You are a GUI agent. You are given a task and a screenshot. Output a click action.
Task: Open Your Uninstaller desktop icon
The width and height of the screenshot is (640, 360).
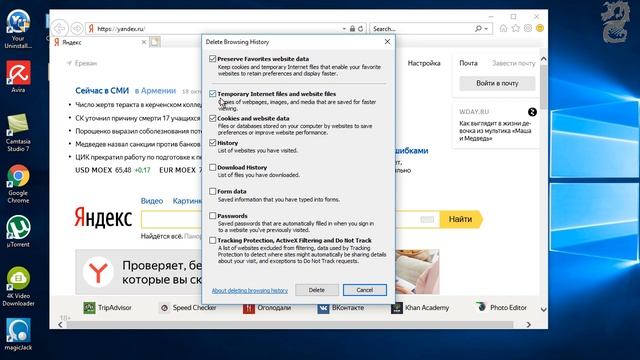18,29
